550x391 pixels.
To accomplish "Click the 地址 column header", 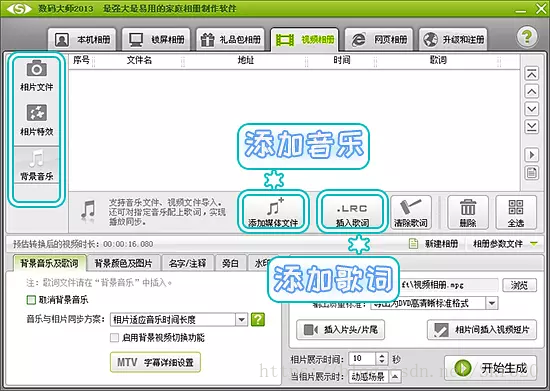I will (246, 60).
